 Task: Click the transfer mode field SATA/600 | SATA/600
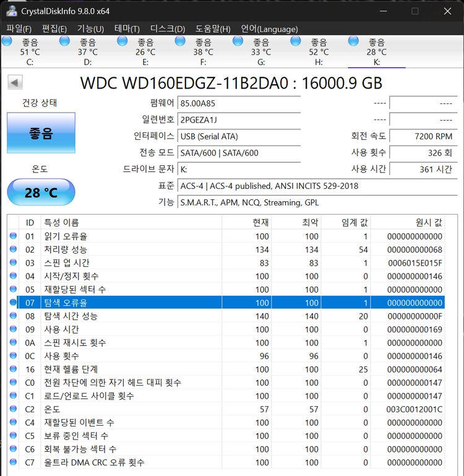point(239,152)
